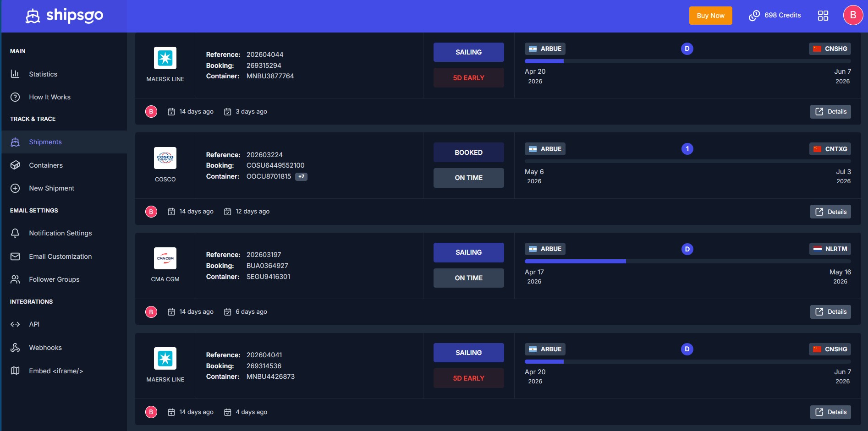Select the Email Customization envelope icon
Screen dimensions: 868x431
[x=15, y=256]
